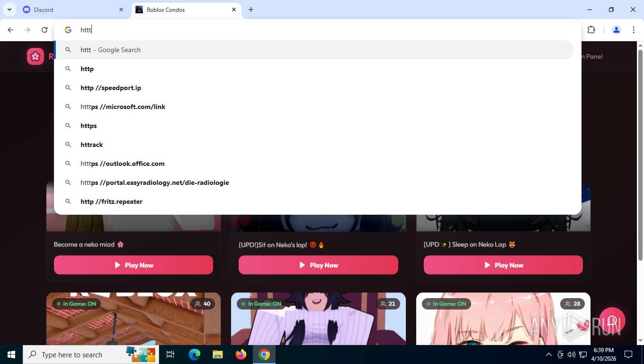Click the pink flower site logo
Image resolution: width=644 pixels, height=364 pixels.
pos(36,56)
